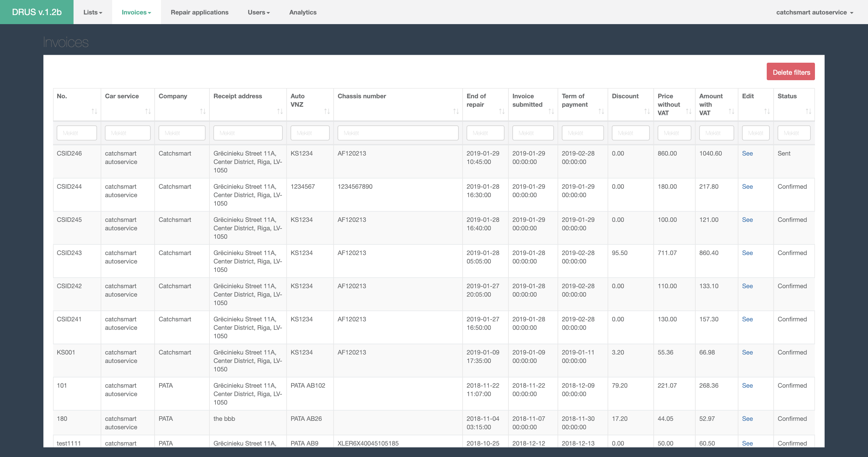Open the Analytics page
The height and width of the screenshot is (457, 868).
[x=303, y=12]
